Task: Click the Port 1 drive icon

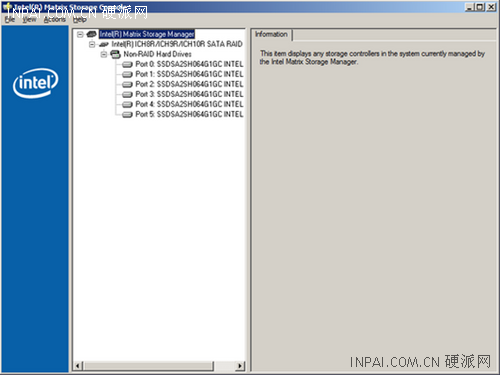Action: tap(127, 74)
